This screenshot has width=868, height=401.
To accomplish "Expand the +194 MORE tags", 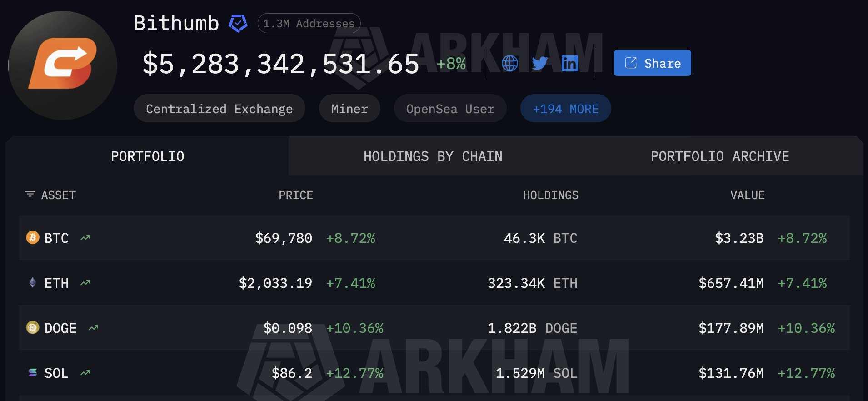I will tap(565, 109).
